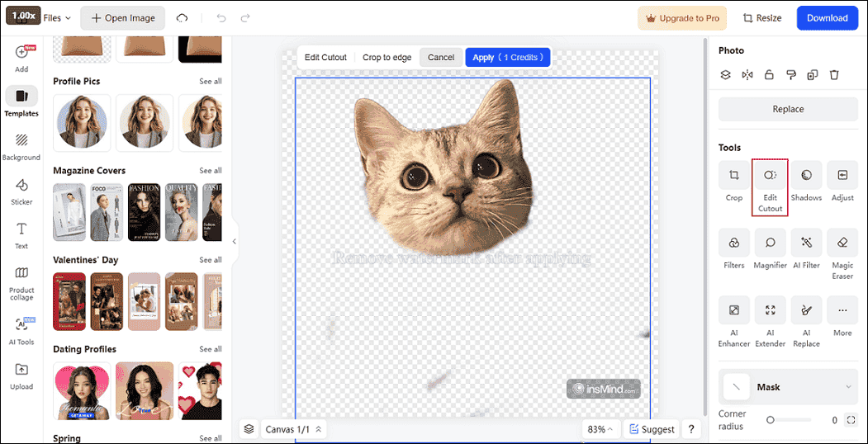
Task: Toggle individual corner radius icon
Action: point(851,420)
